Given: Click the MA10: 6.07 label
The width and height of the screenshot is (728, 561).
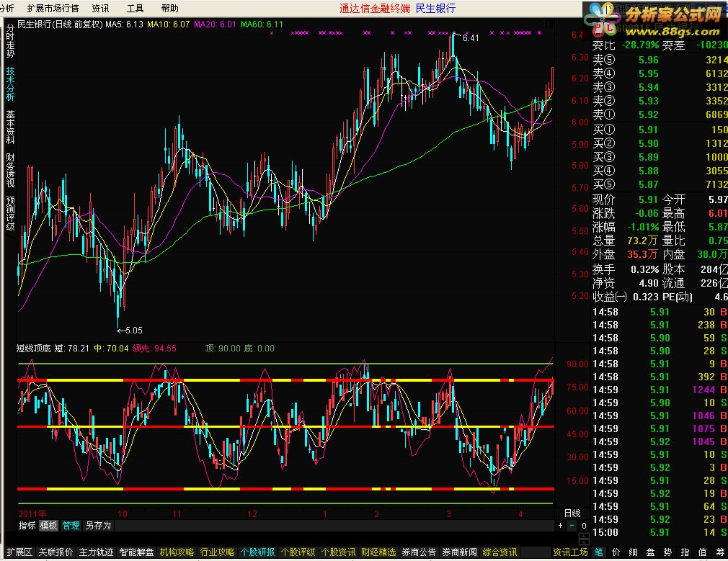Looking at the screenshot, I should coord(168,24).
